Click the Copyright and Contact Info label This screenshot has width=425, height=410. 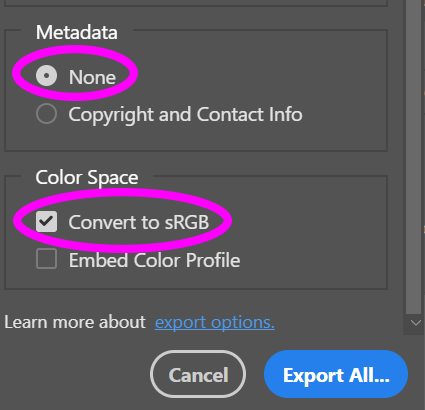185,115
